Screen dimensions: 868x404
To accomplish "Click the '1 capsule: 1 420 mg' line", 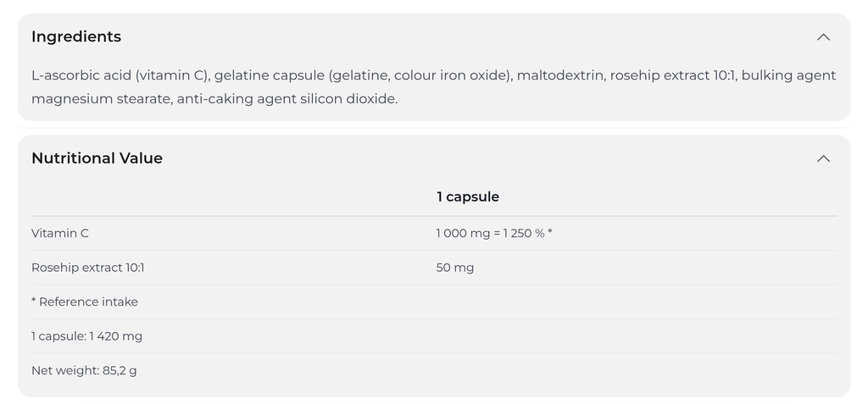I will [87, 336].
